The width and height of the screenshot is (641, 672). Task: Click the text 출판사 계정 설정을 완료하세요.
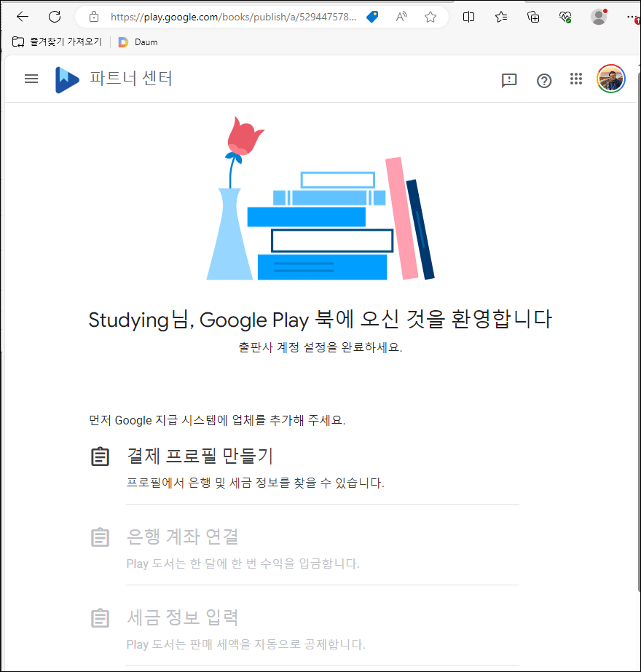pyautogui.click(x=320, y=347)
